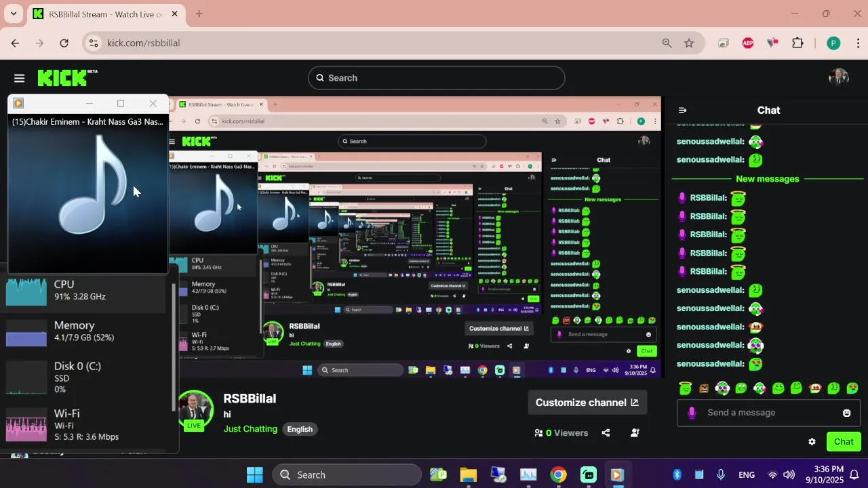
Task: Switch to Chrome from taskbar
Action: pyautogui.click(x=558, y=474)
